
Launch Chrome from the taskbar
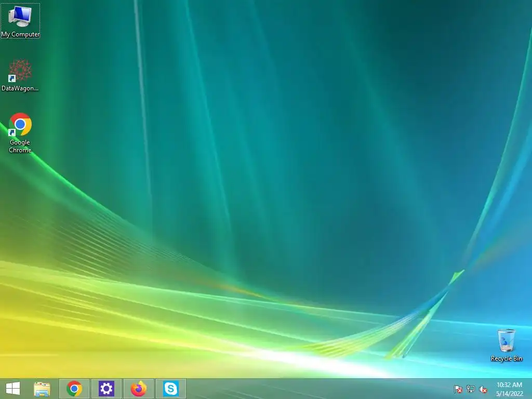pyautogui.click(x=74, y=389)
